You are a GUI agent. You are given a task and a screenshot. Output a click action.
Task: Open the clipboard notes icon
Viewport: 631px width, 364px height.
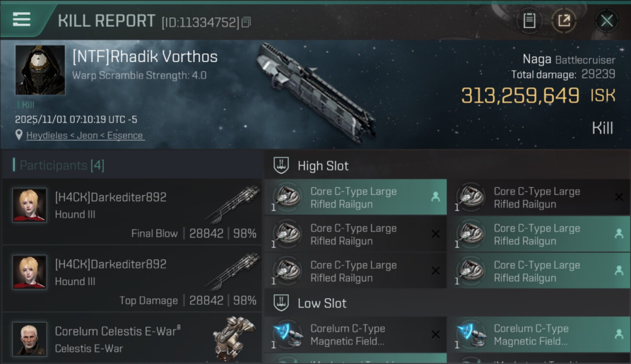[x=529, y=21]
